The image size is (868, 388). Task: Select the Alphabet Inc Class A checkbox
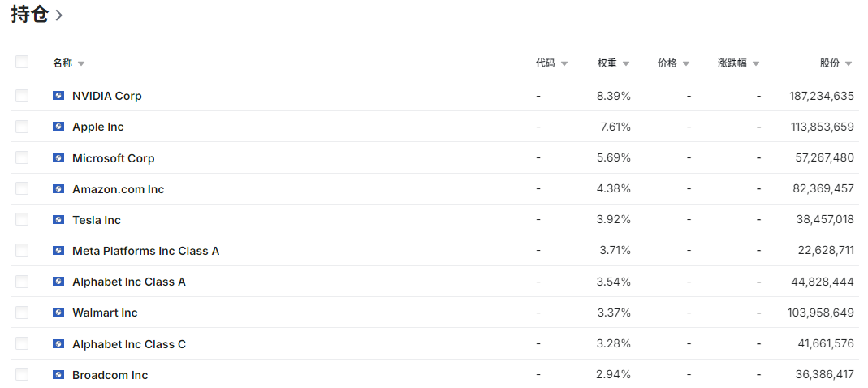coord(22,282)
